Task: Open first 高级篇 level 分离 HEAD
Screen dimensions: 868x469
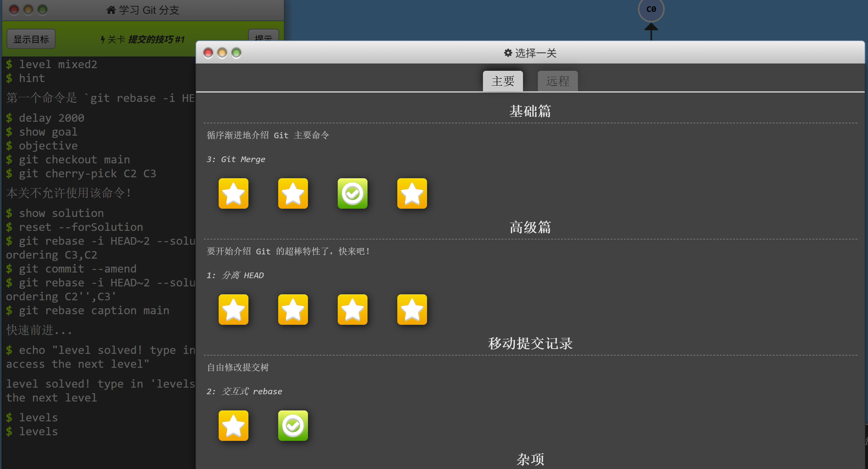Action: coord(233,309)
